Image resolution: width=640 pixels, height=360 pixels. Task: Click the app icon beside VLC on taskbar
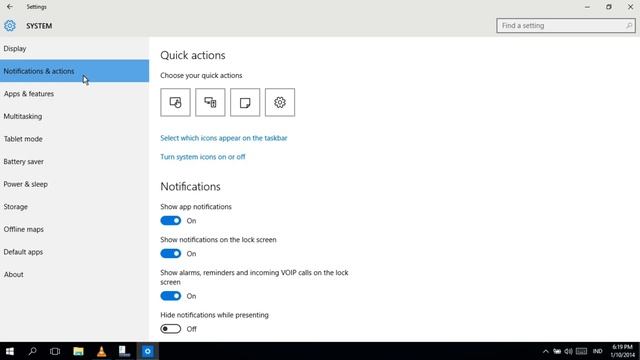click(x=124, y=351)
